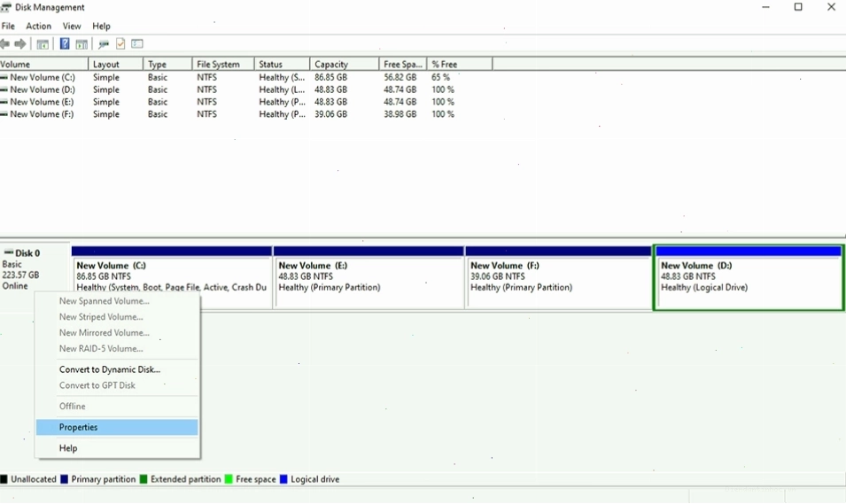Click the Back arrow toolbar icon

point(4,43)
